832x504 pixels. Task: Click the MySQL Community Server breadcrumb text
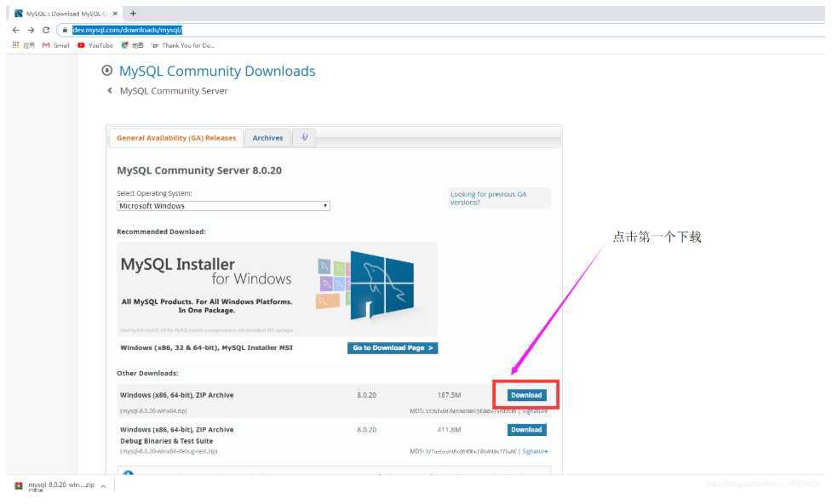click(x=174, y=91)
